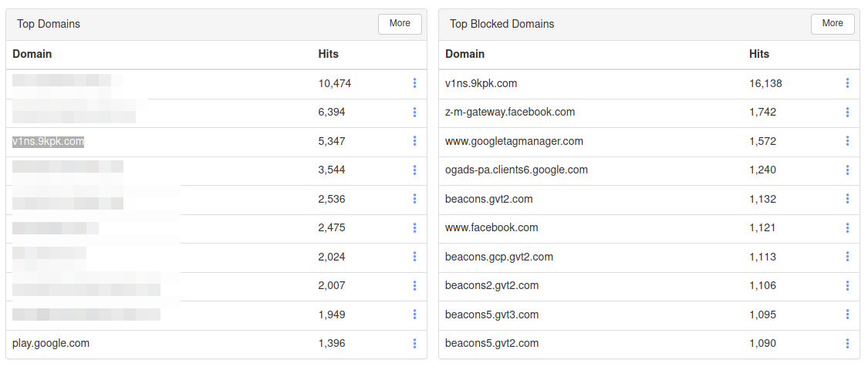
Task: Open kebab menu for play.google.com row
Action: pos(414,343)
